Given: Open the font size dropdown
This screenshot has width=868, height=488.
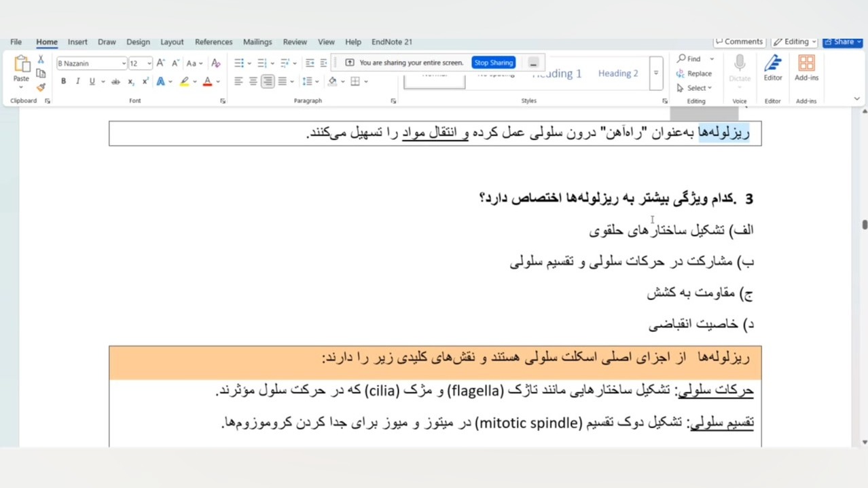Looking at the screenshot, I should [x=149, y=63].
